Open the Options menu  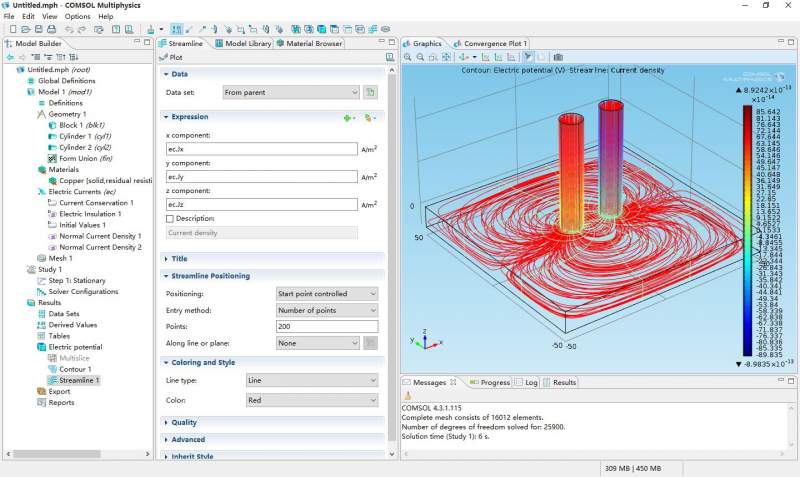(77, 17)
